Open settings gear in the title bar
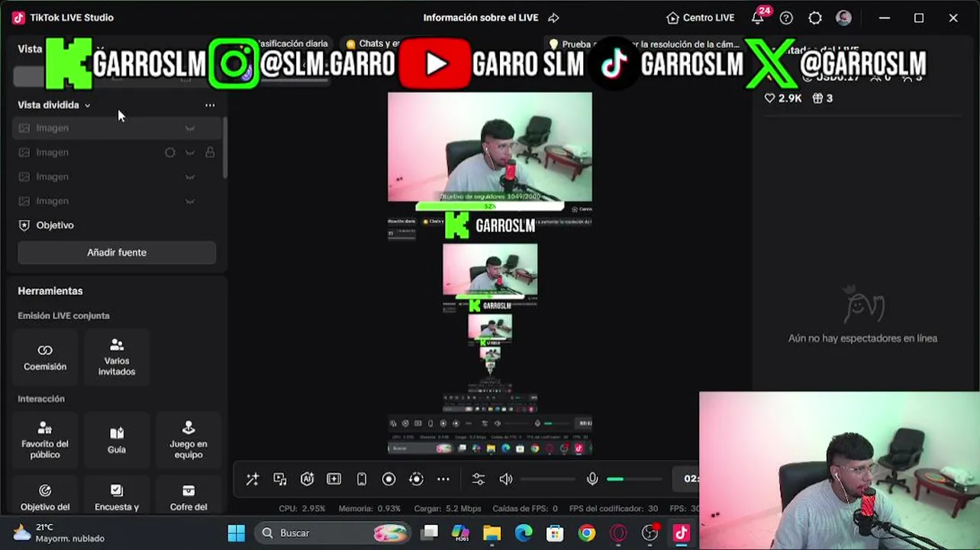Image resolution: width=980 pixels, height=550 pixels. 815,18
